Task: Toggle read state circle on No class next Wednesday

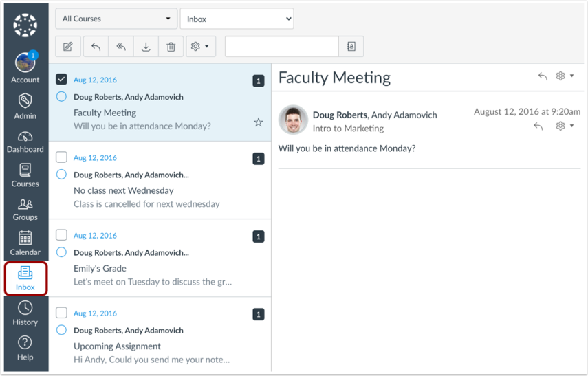Action: [x=61, y=175]
